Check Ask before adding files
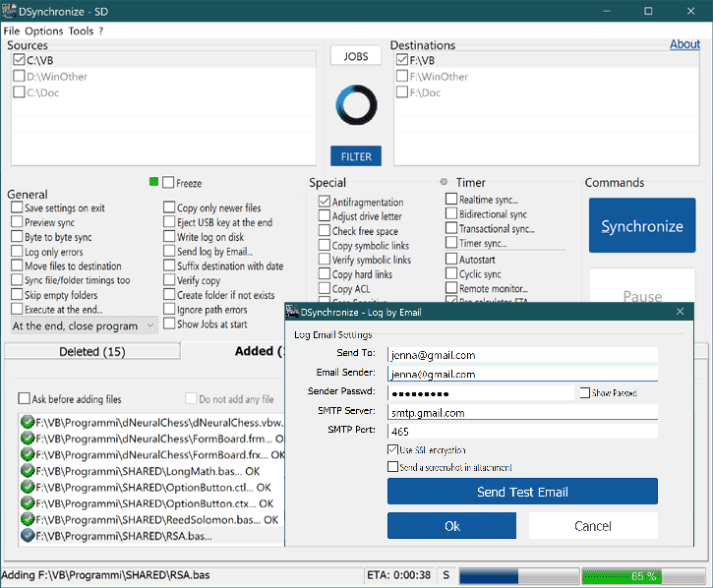 [x=25, y=398]
